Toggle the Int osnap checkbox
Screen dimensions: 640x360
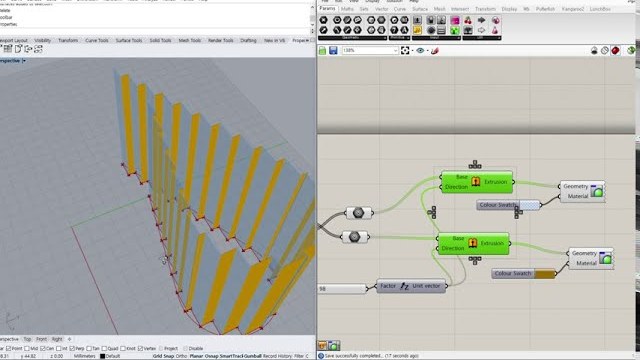[x=59, y=349]
